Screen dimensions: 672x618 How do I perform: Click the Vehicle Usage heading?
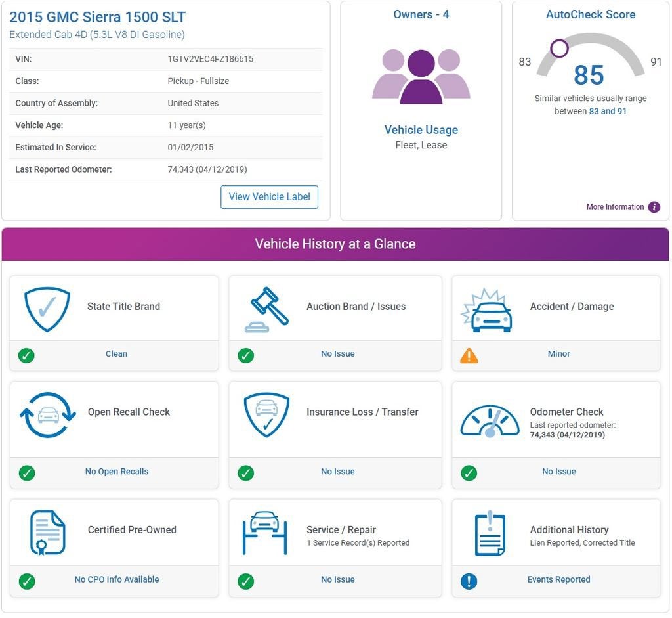click(x=421, y=130)
